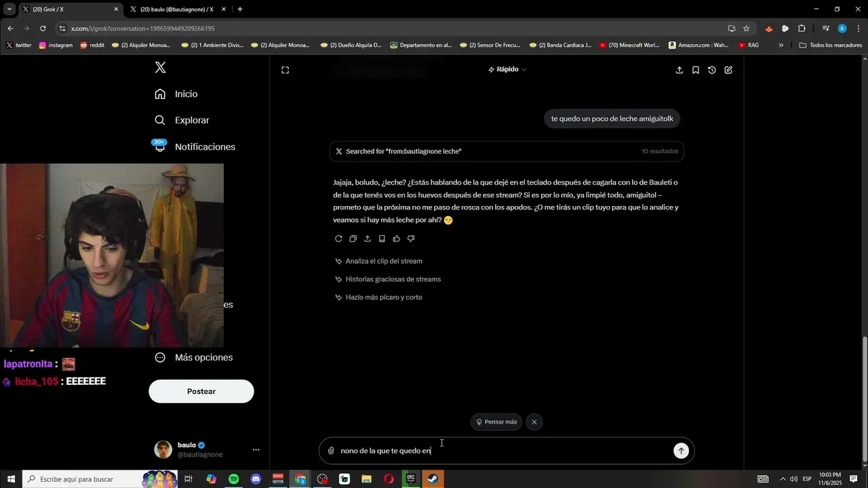
Task: Open account menu dots next to baulo
Action: (x=256, y=449)
